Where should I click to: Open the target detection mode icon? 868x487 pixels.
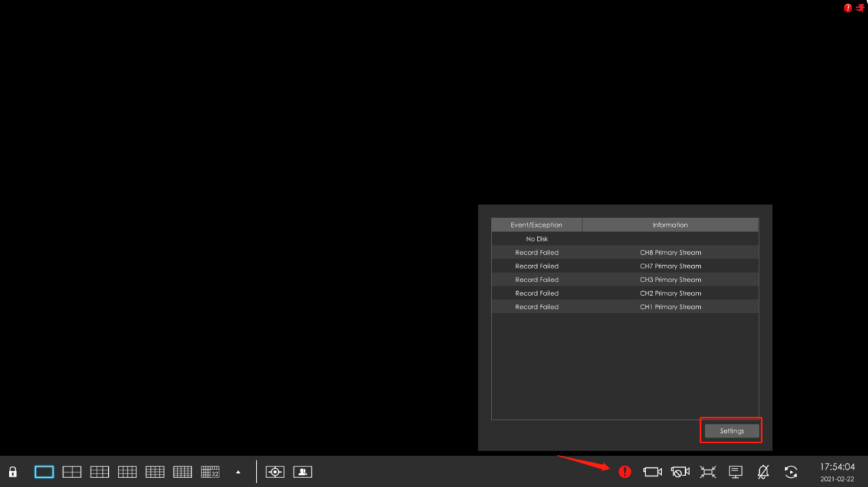(x=275, y=472)
